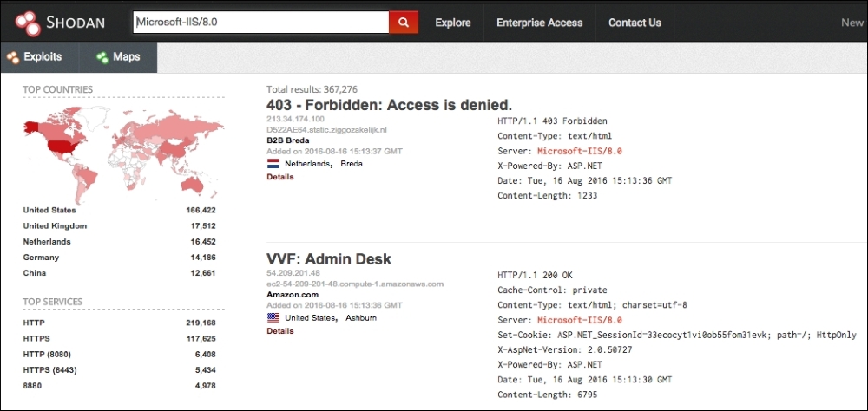This screenshot has height=411, width=868.
Task: Click the Set-Cookie ASP.NET_SessionId header line
Action: pyautogui.click(x=676, y=336)
